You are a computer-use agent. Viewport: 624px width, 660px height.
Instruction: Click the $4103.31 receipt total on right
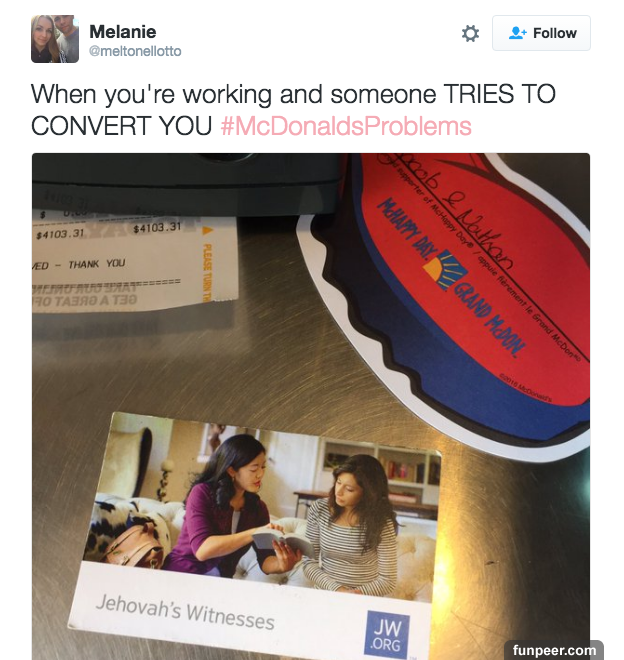(x=157, y=228)
